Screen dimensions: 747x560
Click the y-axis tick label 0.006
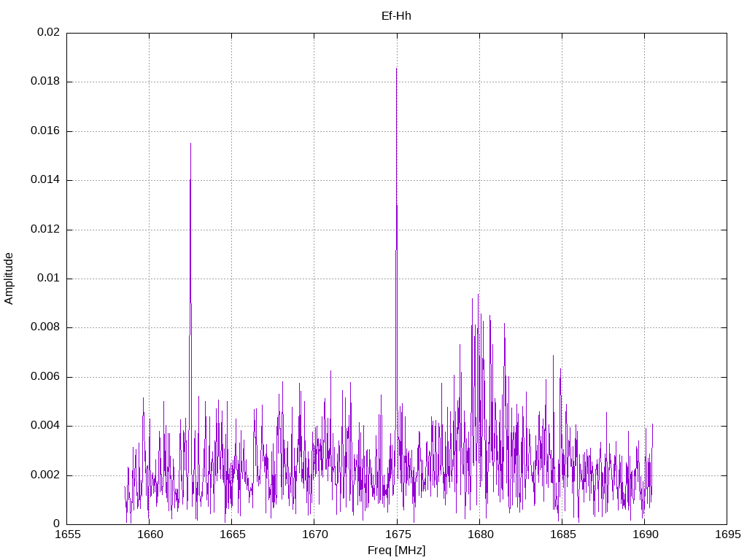45,377
